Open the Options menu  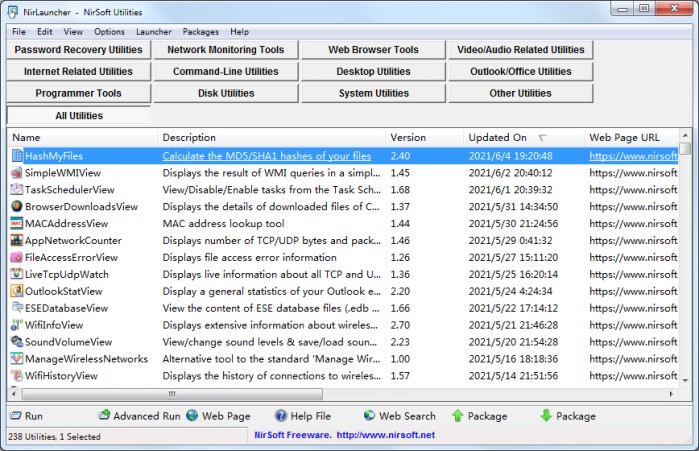[x=109, y=32]
